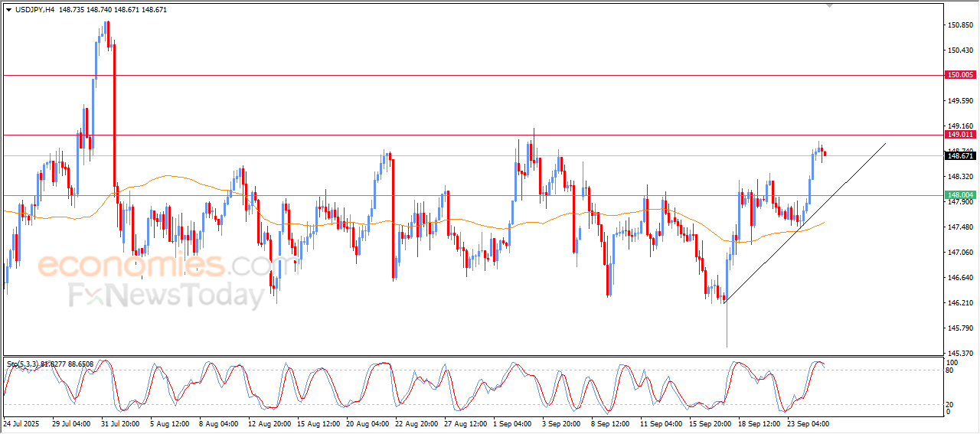
Task: Click the red 149.011 price level tag
Action: click(x=960, y=135)
